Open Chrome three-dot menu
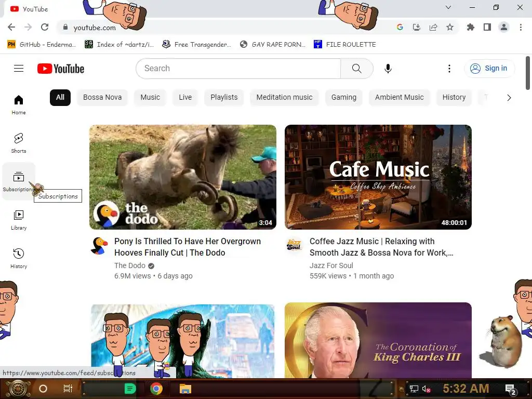The height and width of the screenshot is (399, 532). click(x=521, y=27)
